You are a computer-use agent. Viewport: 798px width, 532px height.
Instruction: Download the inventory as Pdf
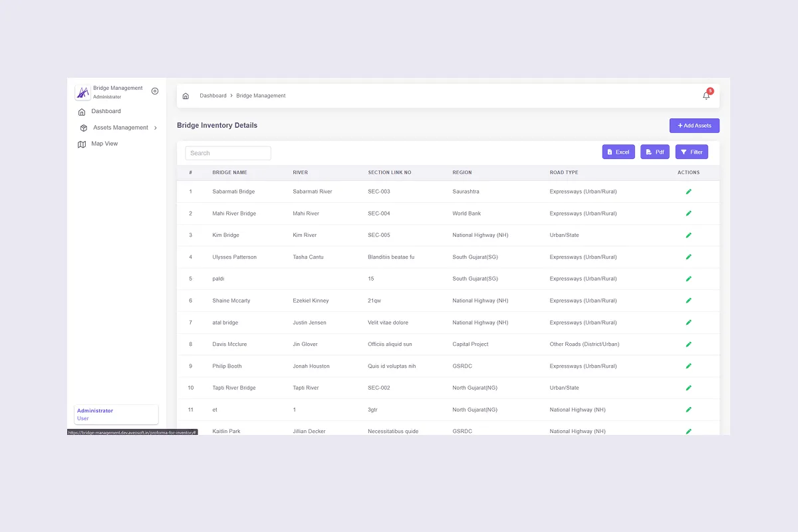[x=655, y=152]
